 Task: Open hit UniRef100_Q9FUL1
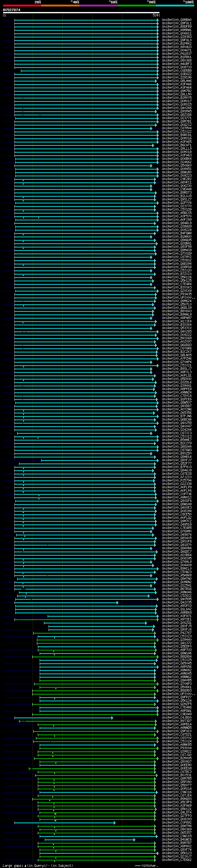[176, 23]
